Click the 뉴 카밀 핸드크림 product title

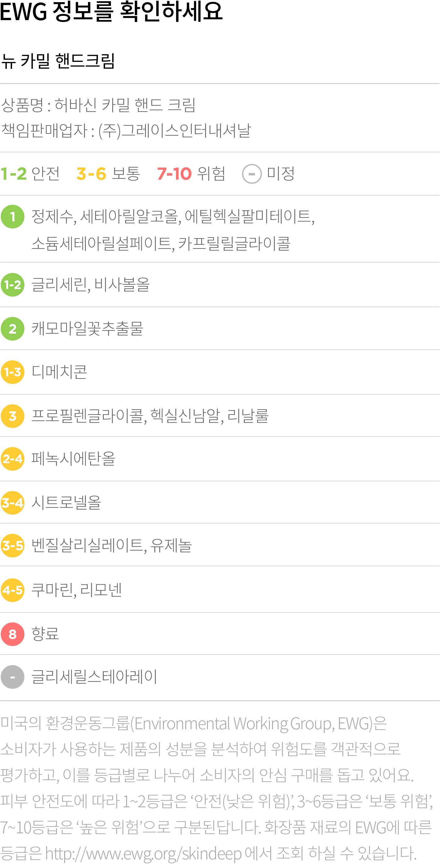click(x=58, y=61)
